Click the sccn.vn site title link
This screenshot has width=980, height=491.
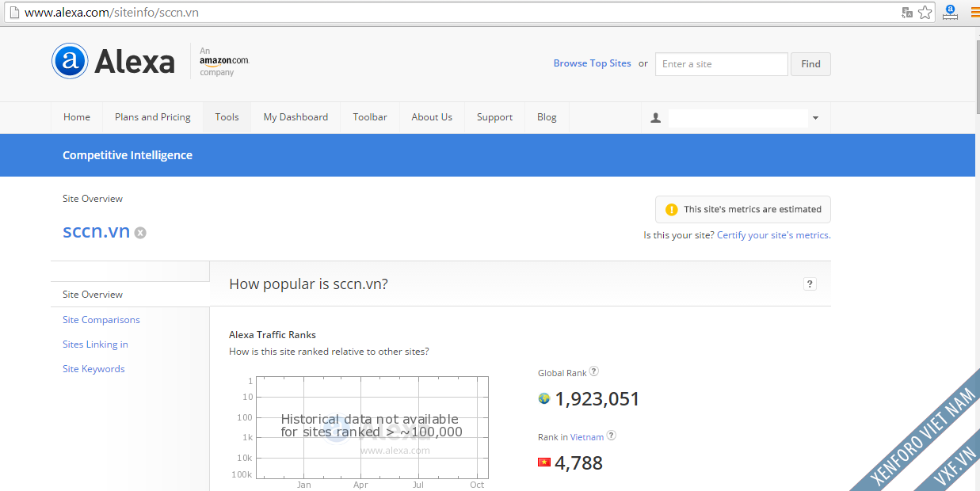96,231
